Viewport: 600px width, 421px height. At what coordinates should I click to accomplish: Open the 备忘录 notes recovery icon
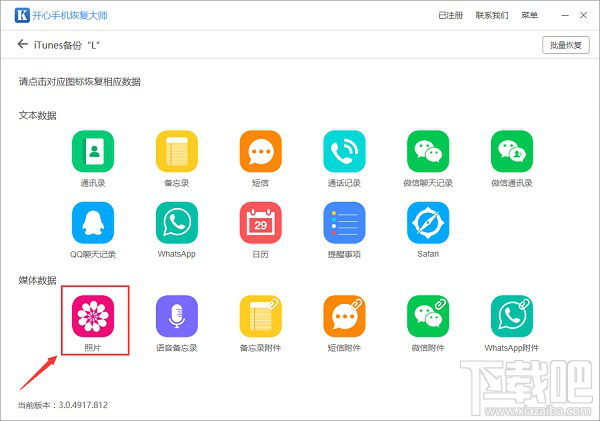click(177, 151)
